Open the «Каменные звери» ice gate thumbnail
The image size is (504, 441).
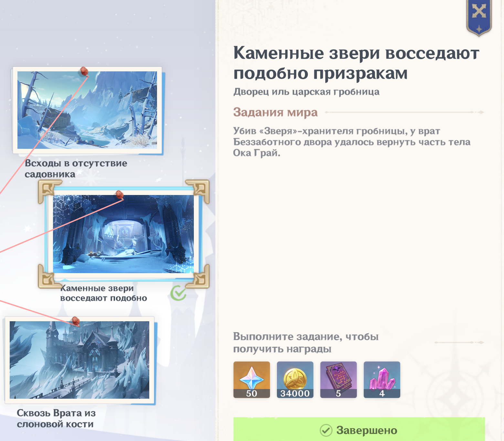123,234
